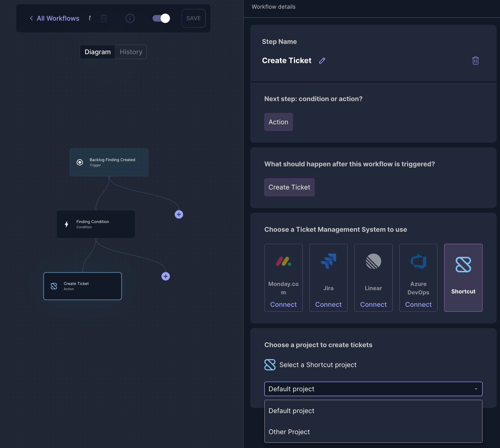Toggle the workflow enabled switch
Image resolution: width=500 pixels, height=448 pixels.
[x=161, y=18]
